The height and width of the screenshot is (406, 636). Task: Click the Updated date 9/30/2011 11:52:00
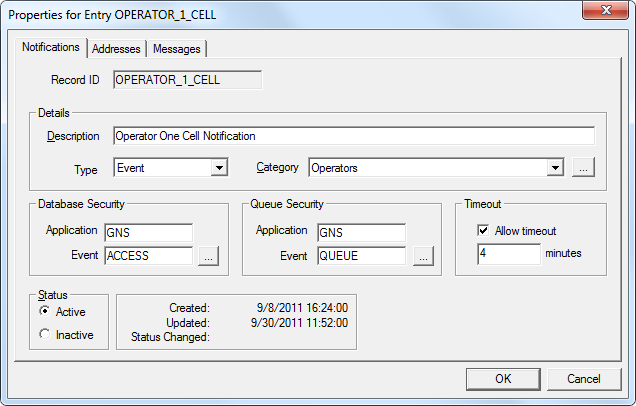[x=299, y=323]
